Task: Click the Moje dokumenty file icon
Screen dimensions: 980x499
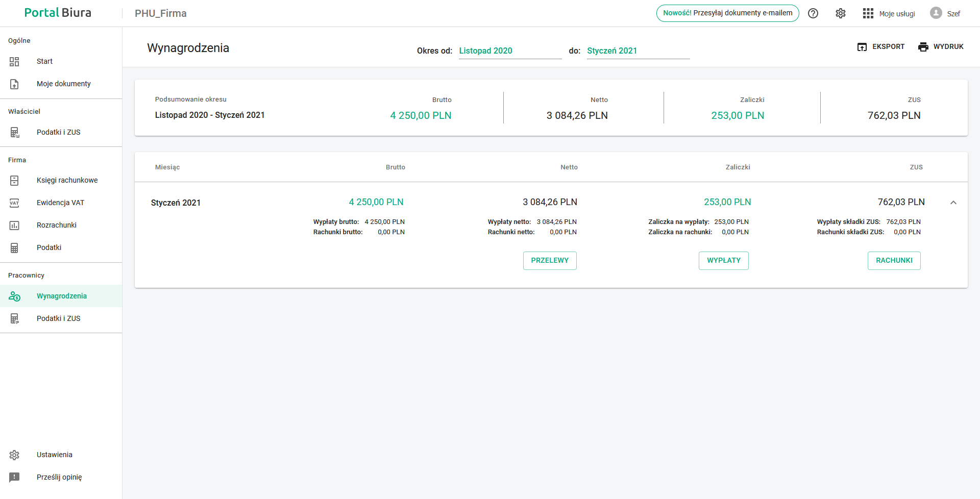Action: coord(14,84)
